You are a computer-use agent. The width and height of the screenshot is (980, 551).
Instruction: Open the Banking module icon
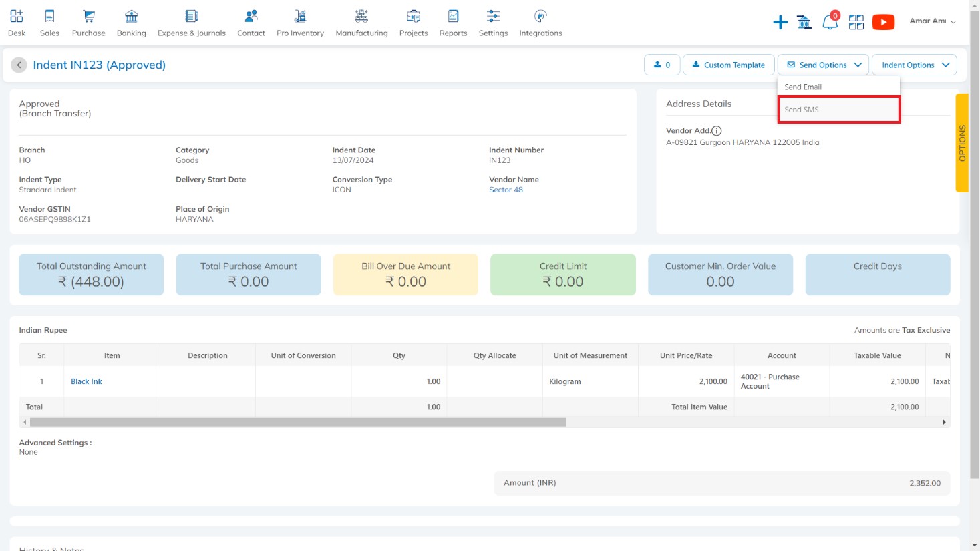[x=132, y=16]
